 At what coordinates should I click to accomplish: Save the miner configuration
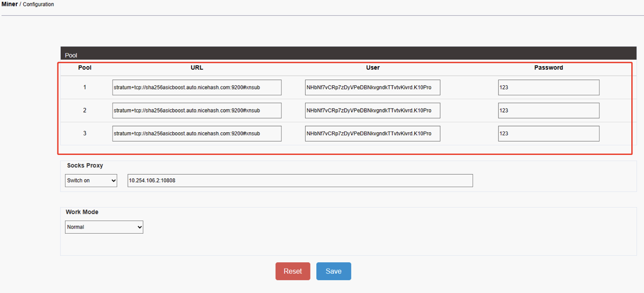pyautogui.click(x=334, y=272)
